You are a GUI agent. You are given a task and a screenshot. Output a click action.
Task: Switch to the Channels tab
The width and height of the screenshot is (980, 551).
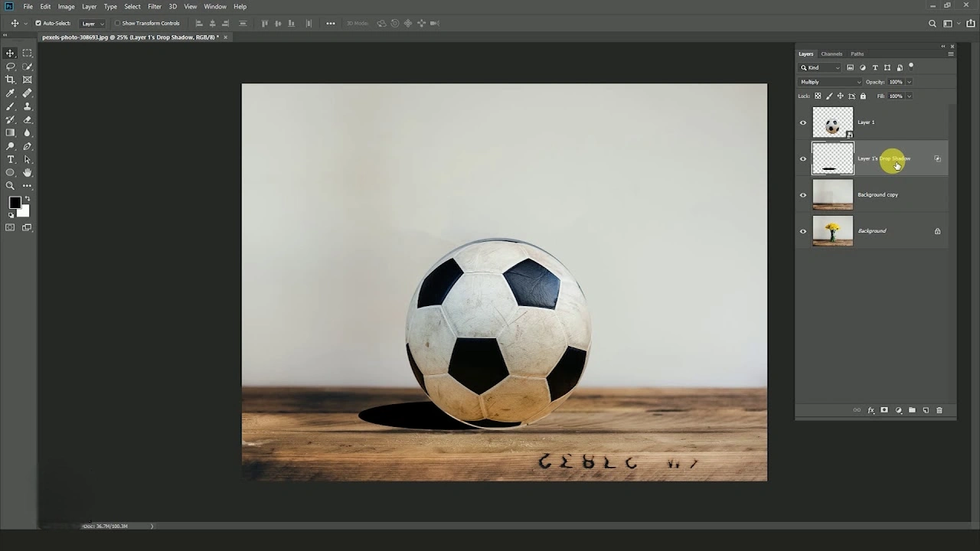(x=831, y=54)
